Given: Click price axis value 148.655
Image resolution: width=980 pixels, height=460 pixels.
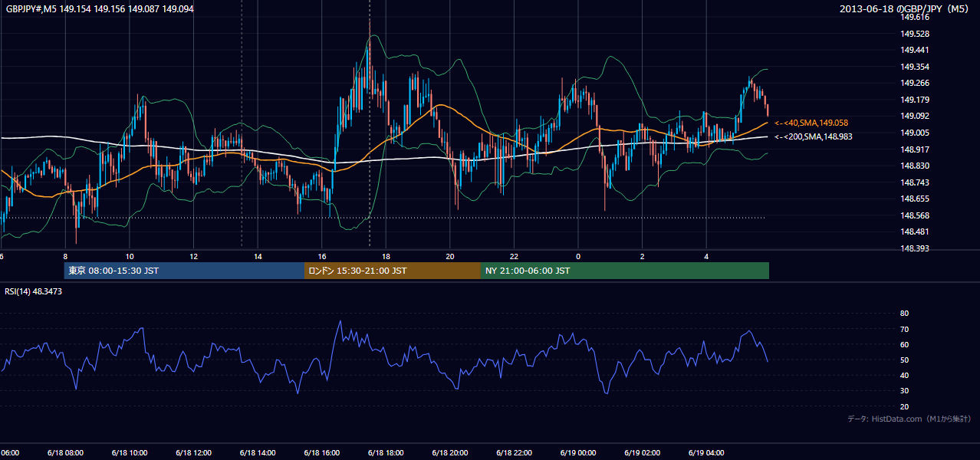Looking at the screenshot, I should [915, 199].
